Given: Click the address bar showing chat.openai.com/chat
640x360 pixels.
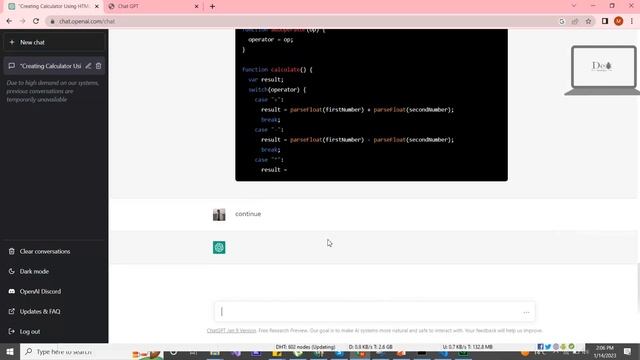Looking at the screenshot, I should point(302,21).
